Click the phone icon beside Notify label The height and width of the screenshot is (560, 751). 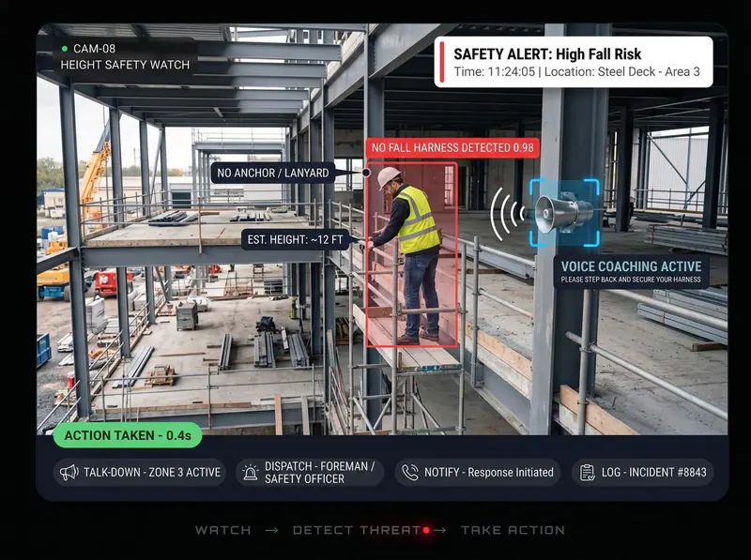pyautogui.click(x=410, y=473)
